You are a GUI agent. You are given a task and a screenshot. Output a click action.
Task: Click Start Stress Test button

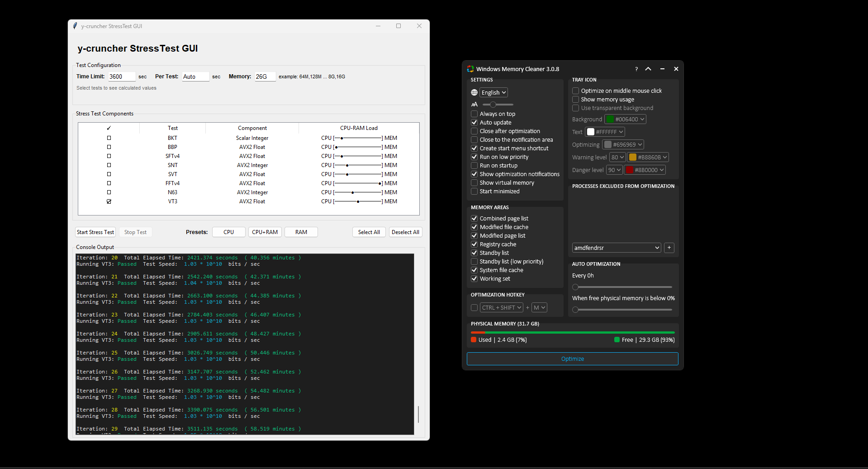(x=95, y=232)
